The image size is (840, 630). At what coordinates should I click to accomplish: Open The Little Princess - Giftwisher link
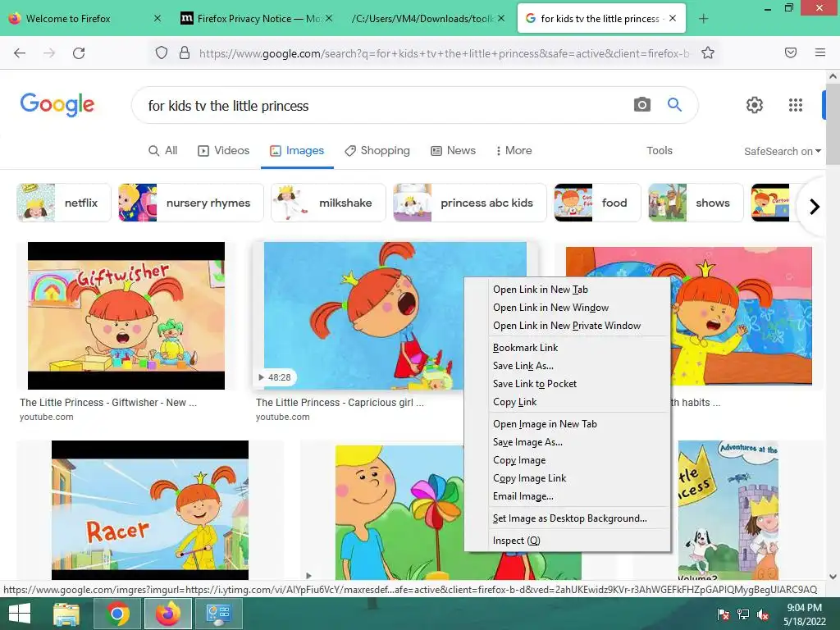coord(108,402)
